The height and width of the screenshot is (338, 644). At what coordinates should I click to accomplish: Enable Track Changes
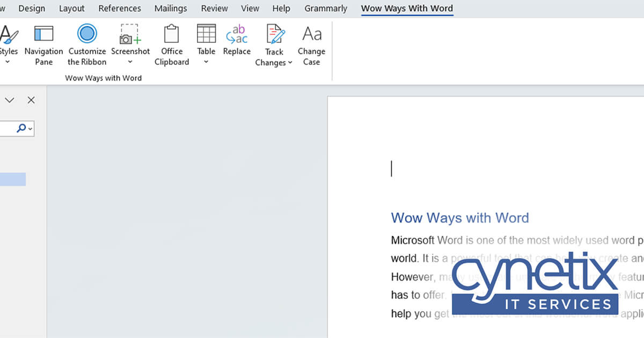click(x=274, y=38)
